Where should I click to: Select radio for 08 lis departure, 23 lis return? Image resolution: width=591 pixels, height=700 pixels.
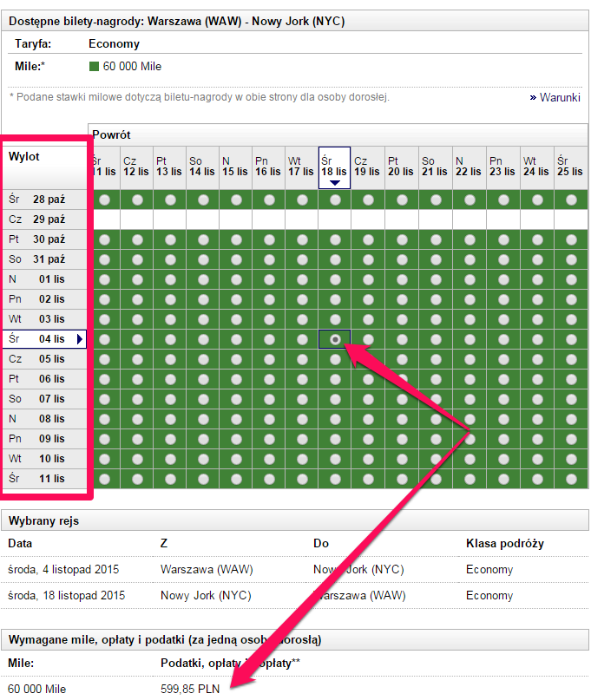(x=503, y=419)
